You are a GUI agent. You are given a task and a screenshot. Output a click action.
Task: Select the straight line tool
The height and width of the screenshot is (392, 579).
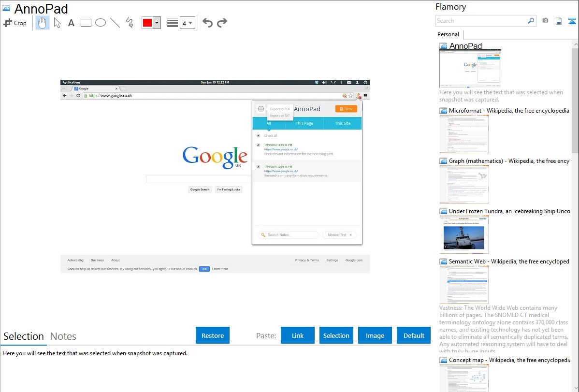(115, 23)
